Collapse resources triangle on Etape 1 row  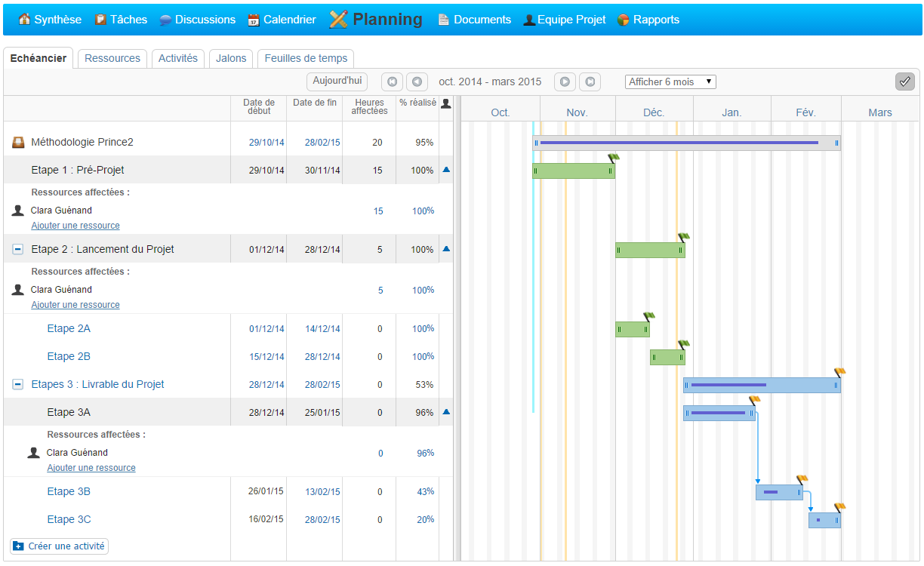446,170
